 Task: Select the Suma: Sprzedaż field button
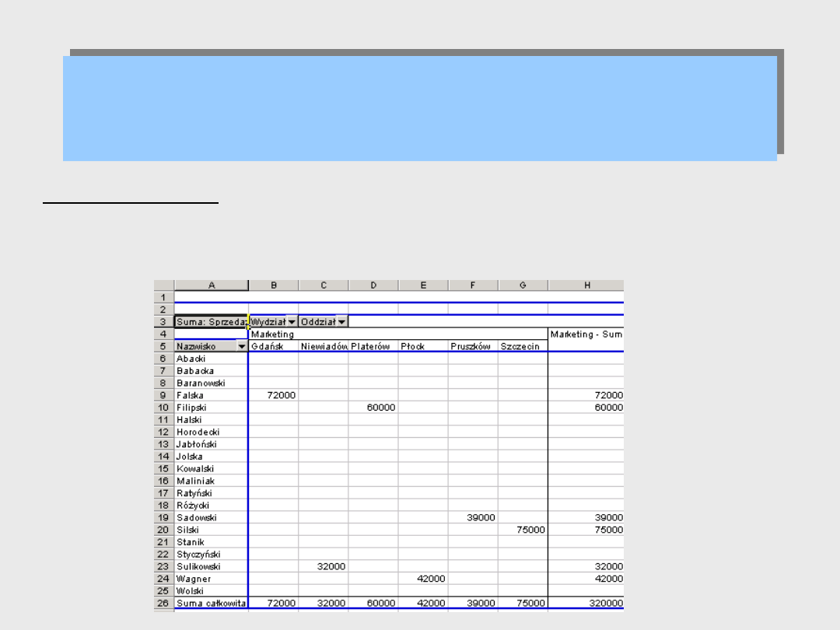[211, 322]
